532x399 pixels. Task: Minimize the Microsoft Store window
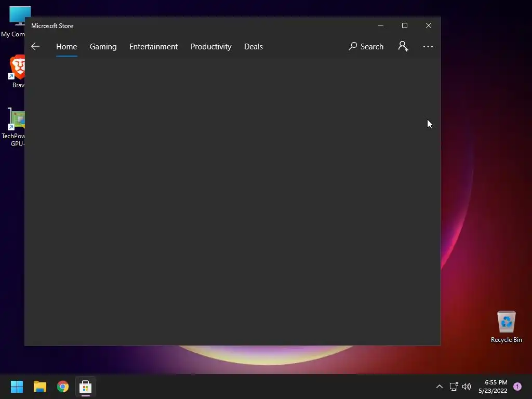[x=381, y=25]
